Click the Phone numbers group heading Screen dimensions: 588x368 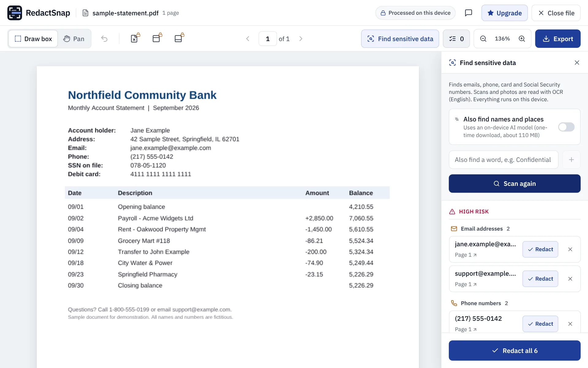pos(481,303)
